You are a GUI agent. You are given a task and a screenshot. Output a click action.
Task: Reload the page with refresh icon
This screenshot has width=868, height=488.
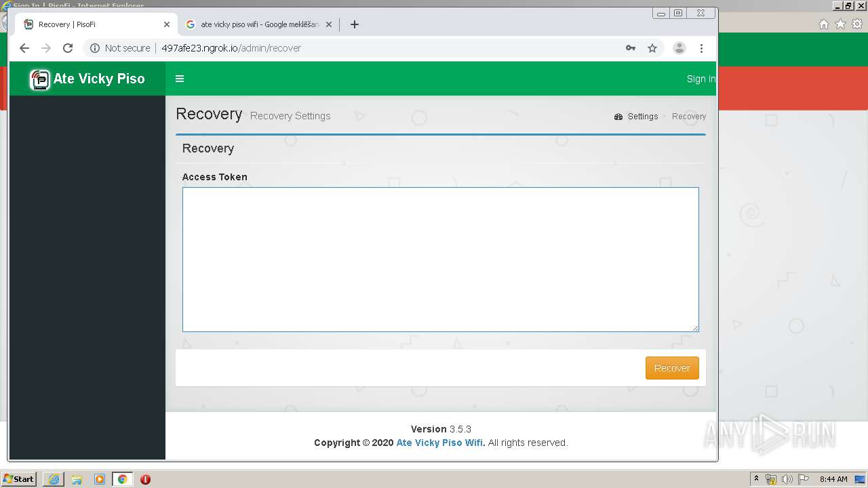(x=68, y=48)
